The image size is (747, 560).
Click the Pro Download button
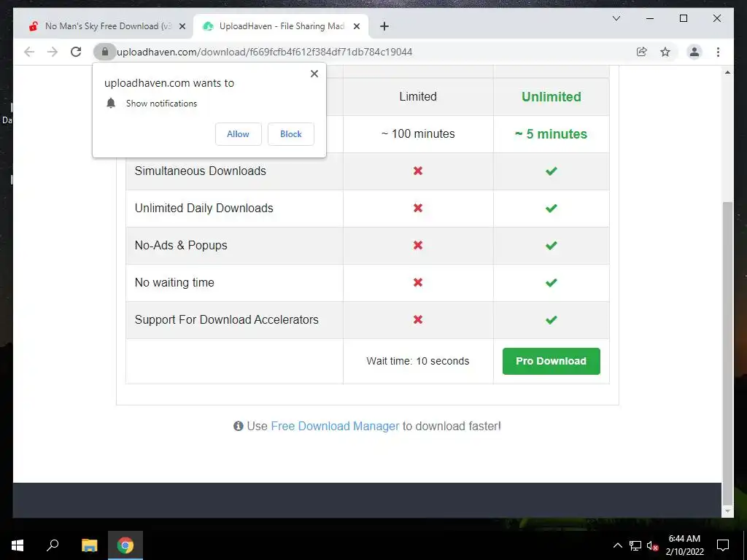pos(551,361)
